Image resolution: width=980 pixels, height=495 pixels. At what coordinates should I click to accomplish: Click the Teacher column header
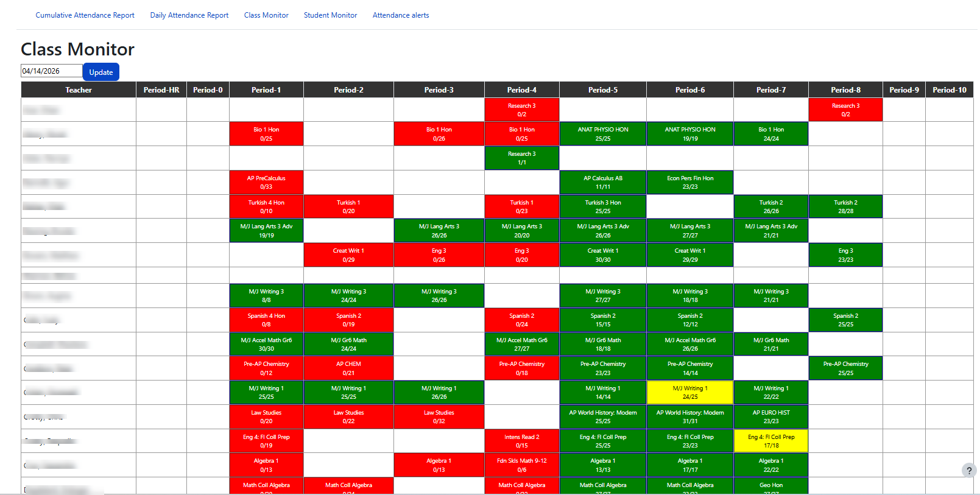[79, 90]
